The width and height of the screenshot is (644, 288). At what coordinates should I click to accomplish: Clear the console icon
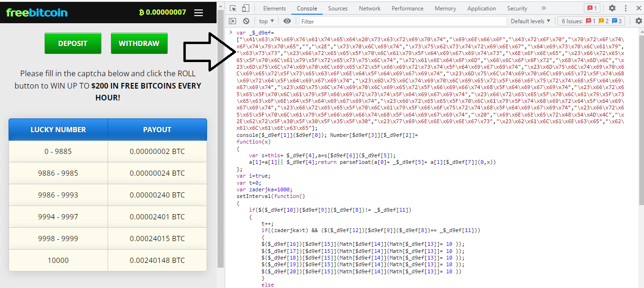246,21
